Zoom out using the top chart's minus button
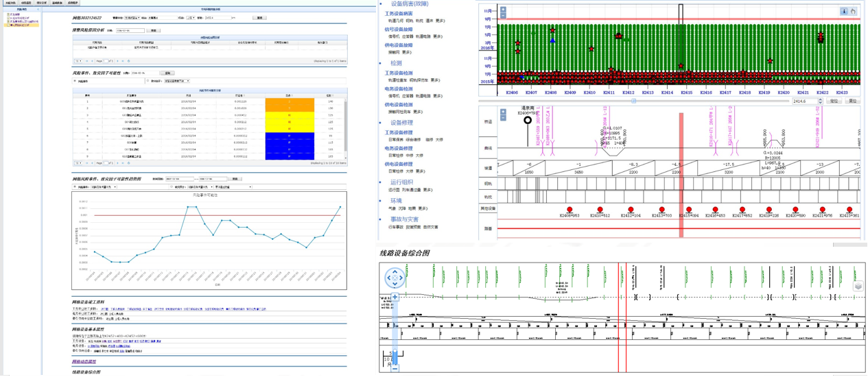868x377 pixels. tap(503, 17)
